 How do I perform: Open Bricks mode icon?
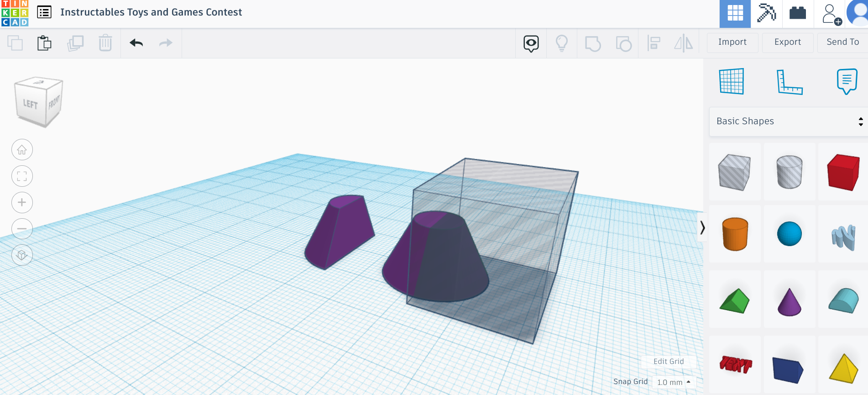coord(798,13)
